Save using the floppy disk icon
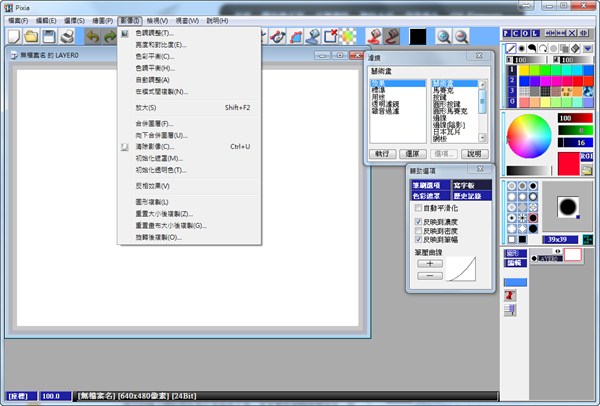600x406 pixels. (49, 37)
